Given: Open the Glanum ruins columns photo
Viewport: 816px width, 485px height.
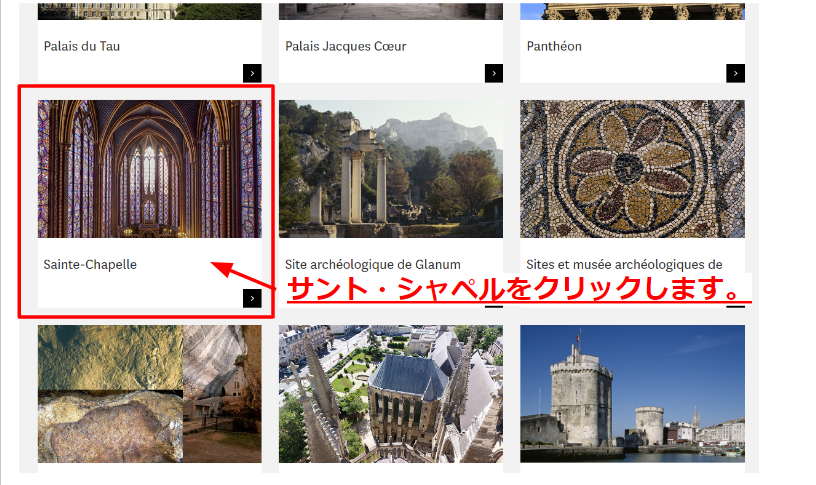Looking at the screenshot, I should click(x=390, y=168).
